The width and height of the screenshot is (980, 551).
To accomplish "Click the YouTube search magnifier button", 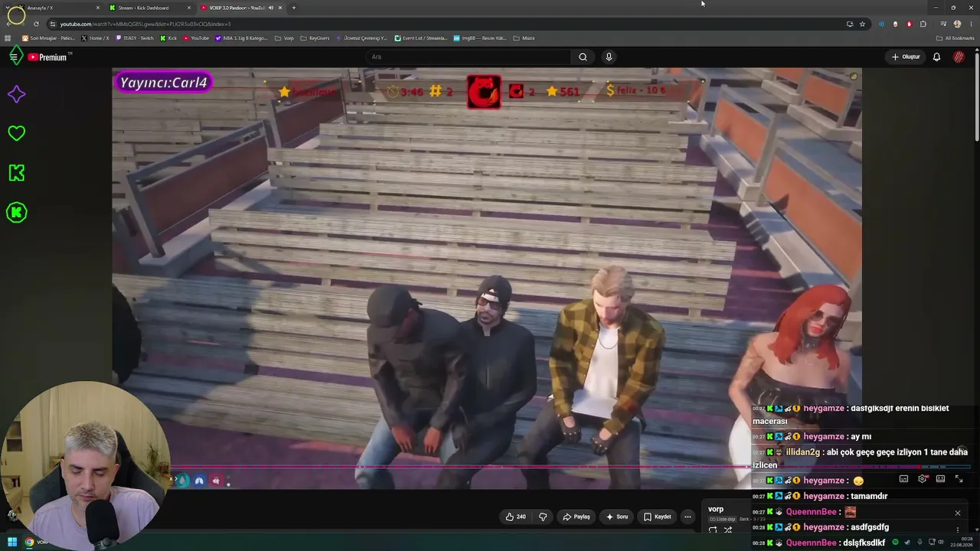I will pyautogui.click(x=583, y=57).
